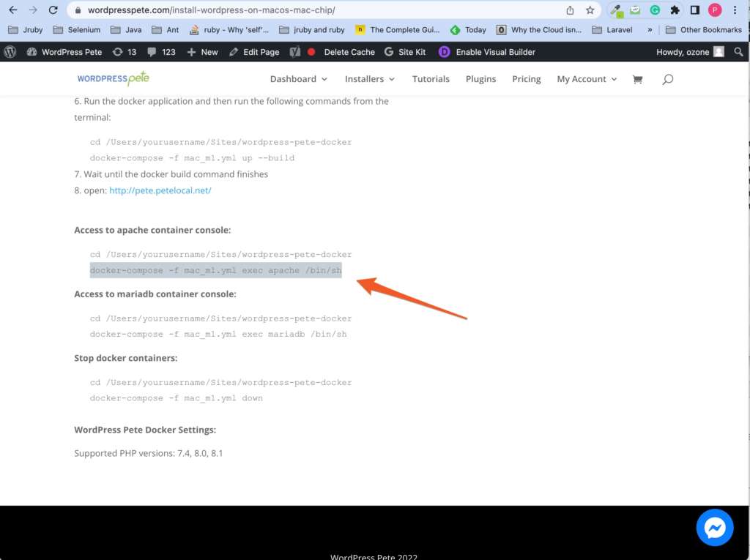The width and height of the screenshot is (750, 560).
Task: Reload the page
Action: pos(53,10)
